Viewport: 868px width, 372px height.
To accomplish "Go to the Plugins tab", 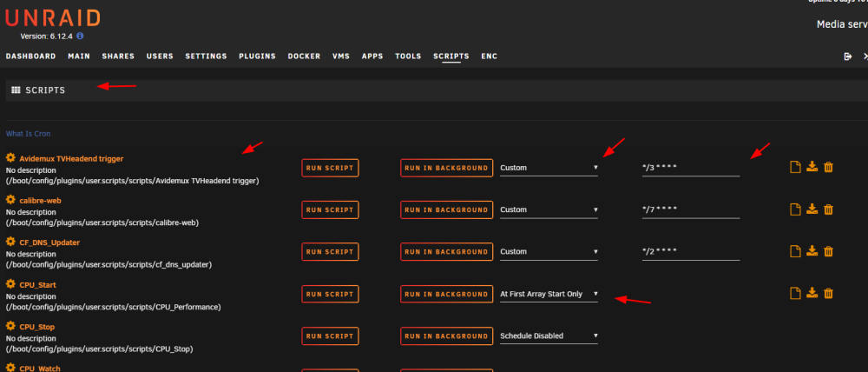I will tap(258, 56).
